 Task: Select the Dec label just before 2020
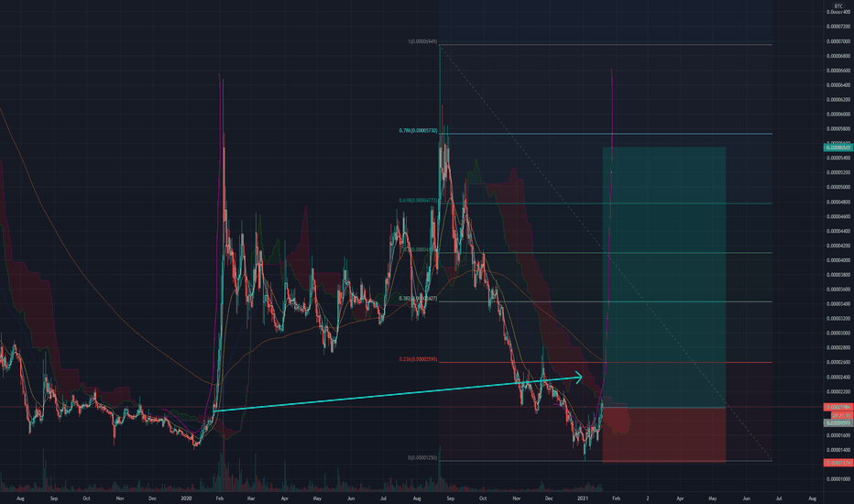point(152,499)
